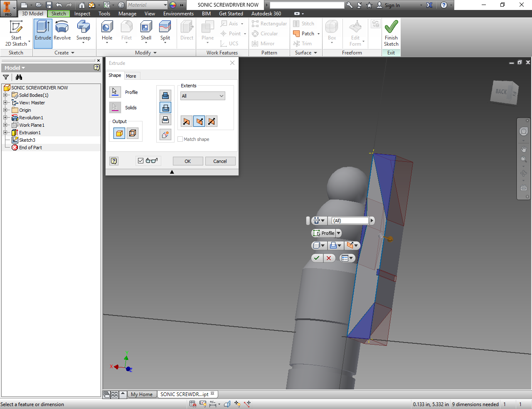This screenshot has width=532, height=409.
Task: Set extrude Direction 1 button
Action: pyautogui.click(x=186, y=121)
